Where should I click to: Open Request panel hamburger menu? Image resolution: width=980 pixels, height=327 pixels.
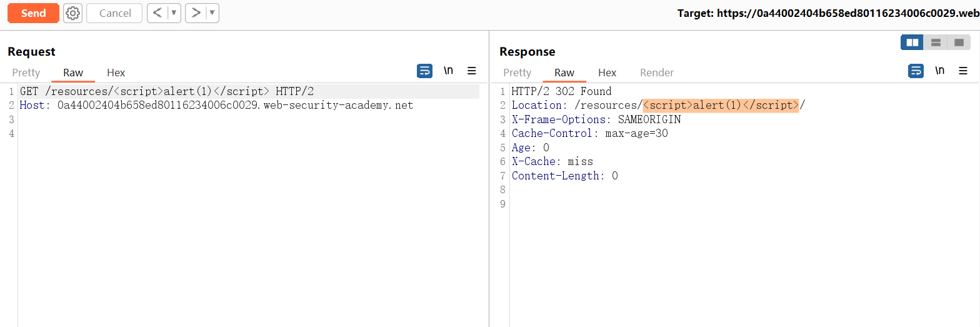click(472, 71)
